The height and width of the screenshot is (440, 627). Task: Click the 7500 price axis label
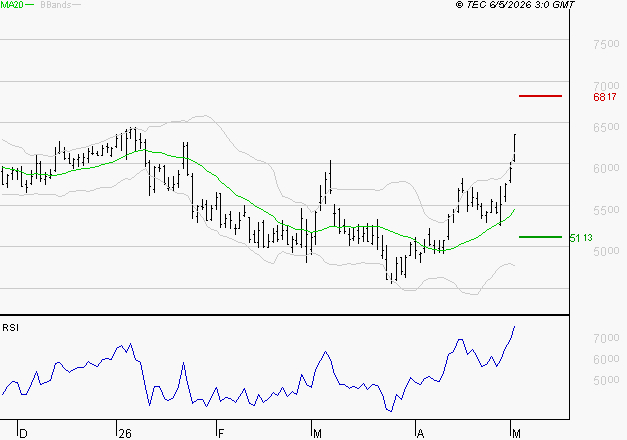coord(606,44)
